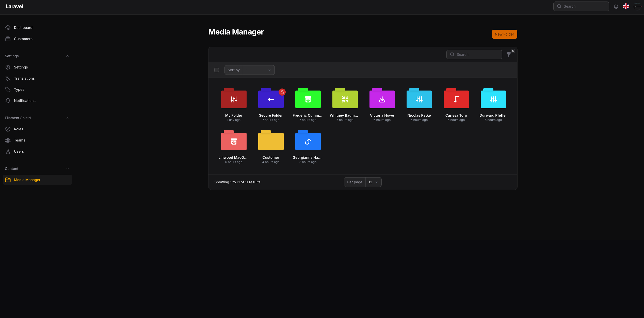This screenshot has height=318, width=644.
Task: Open the Translations sidebar item
Action: point(24,78)
